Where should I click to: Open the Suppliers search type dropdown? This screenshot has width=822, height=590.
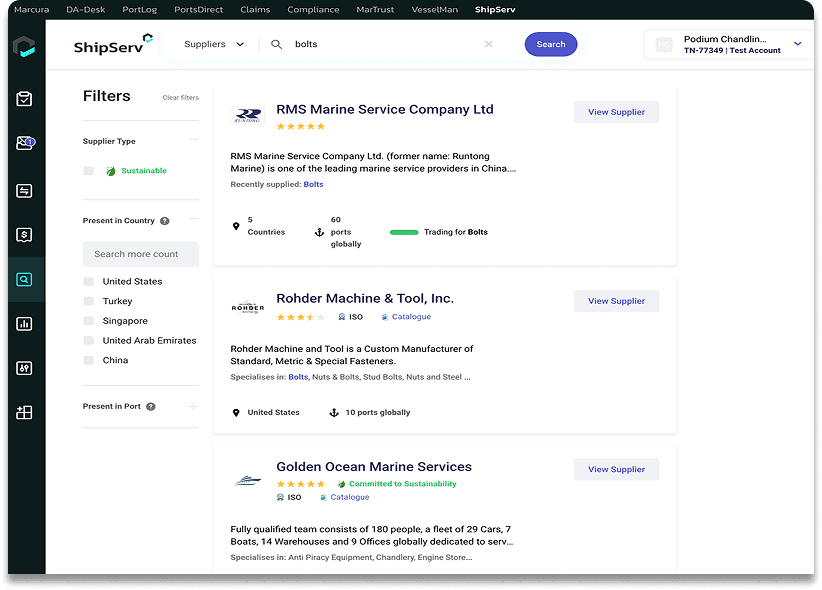[x=214, y=44]
